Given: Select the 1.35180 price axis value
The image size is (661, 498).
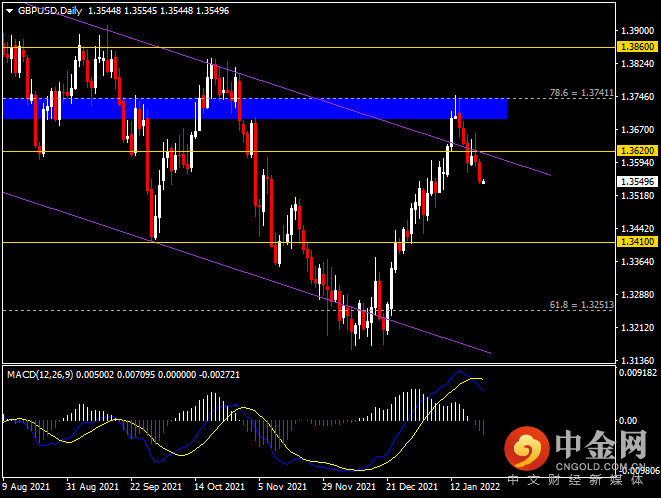Looking at the screenshot, I should coord(638,196).
